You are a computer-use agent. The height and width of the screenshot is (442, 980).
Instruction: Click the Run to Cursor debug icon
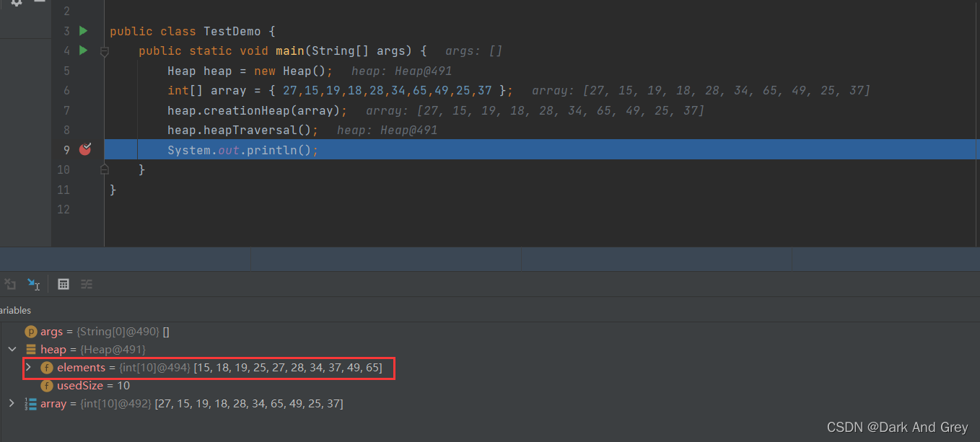33,284
